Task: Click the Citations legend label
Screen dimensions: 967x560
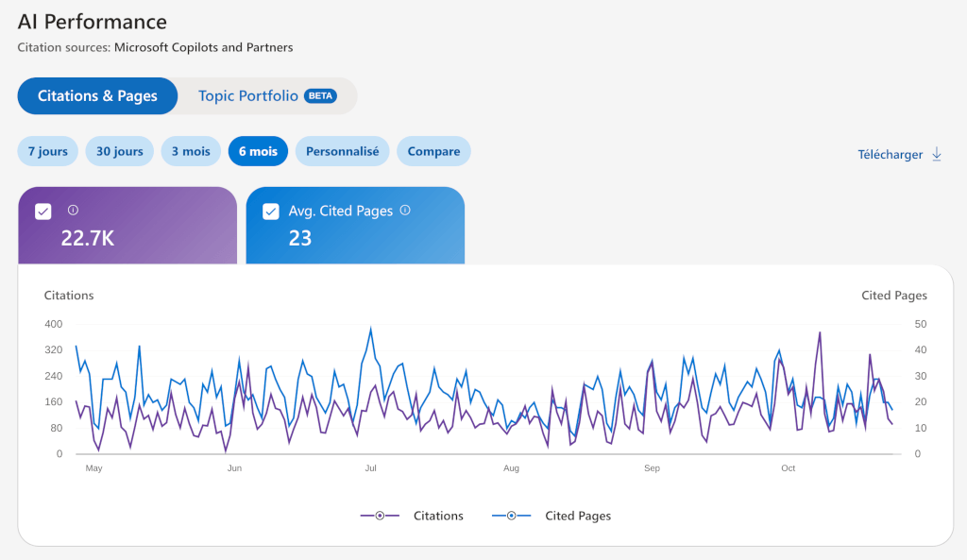Action: pyautogui.click(x=438, y=516)
